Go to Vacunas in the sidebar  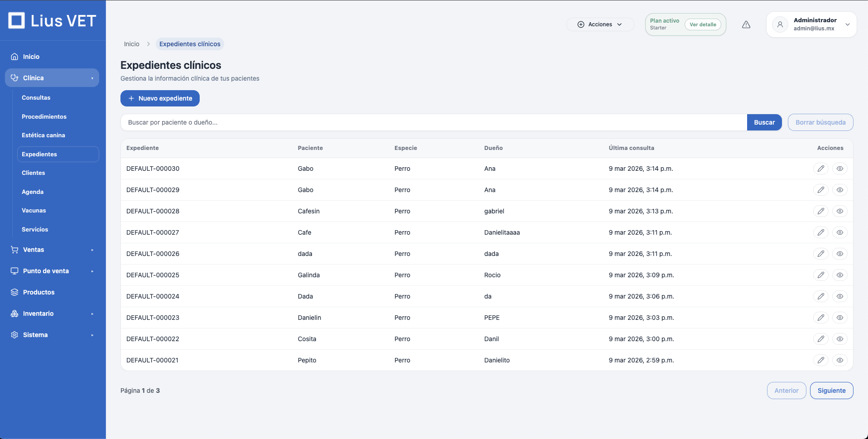point(34,211)
